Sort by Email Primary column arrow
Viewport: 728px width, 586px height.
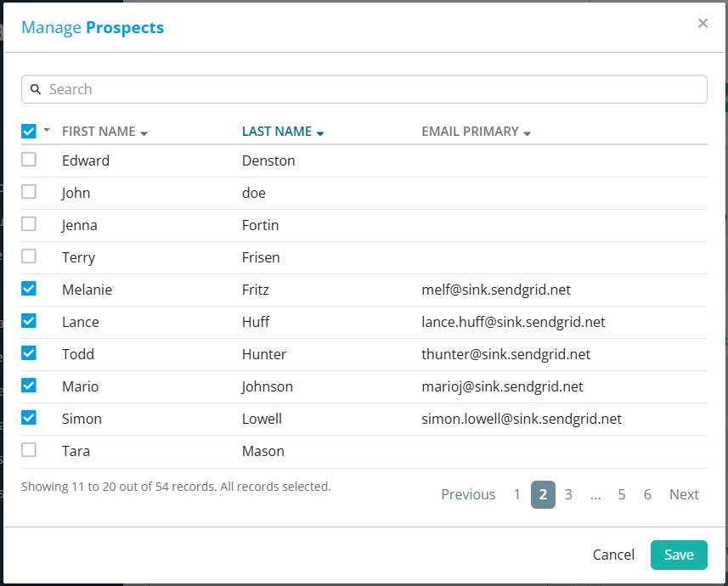click(528, 133)
